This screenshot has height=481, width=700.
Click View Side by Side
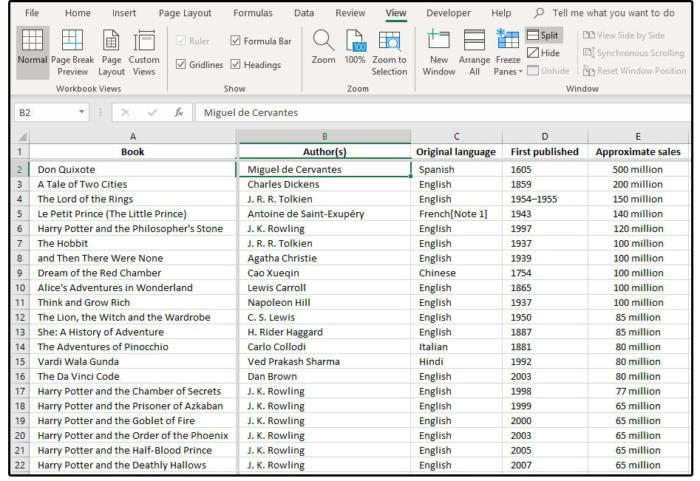(x=623, y=35)
